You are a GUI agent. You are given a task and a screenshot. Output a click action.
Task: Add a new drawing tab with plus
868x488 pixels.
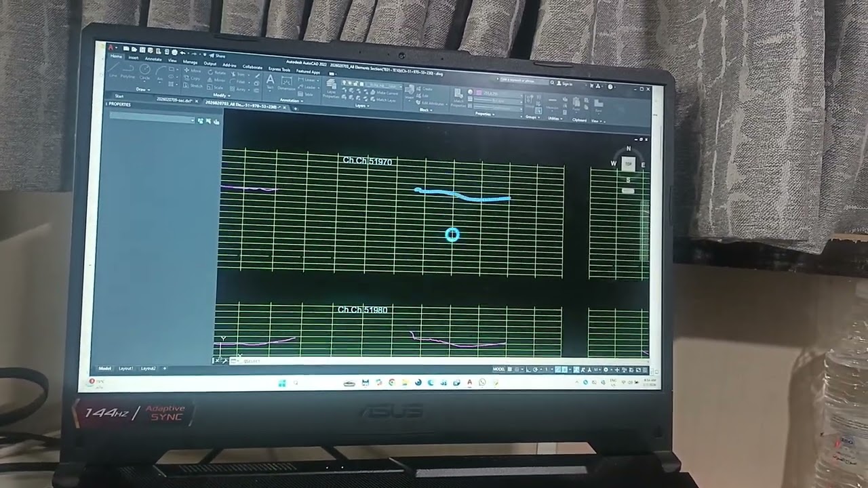coord(295,108)
